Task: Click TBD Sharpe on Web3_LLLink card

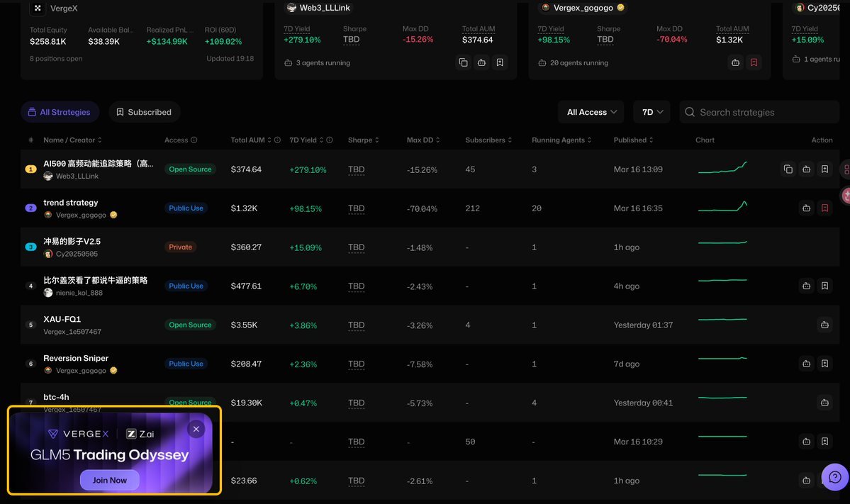Action: click(352, 40)
